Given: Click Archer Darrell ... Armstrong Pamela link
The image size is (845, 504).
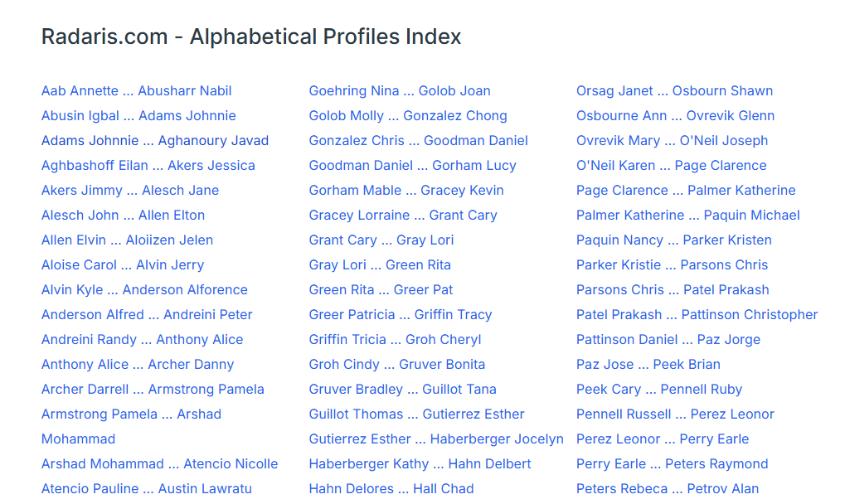Looking at the screenshot, I should click(x=153, y=390).
